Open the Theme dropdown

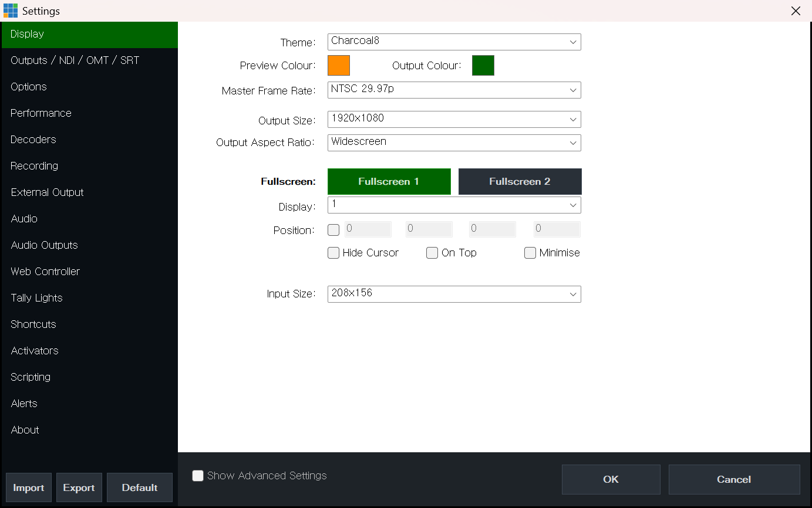click(x=454, y=42)
